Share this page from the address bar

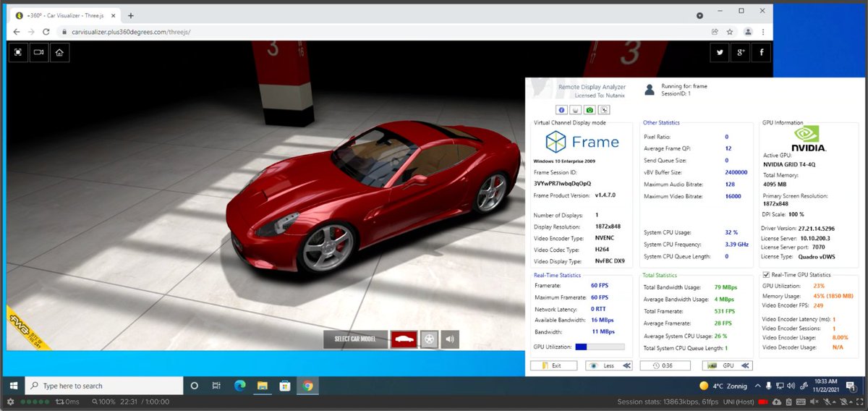click(x=715, y=32)
